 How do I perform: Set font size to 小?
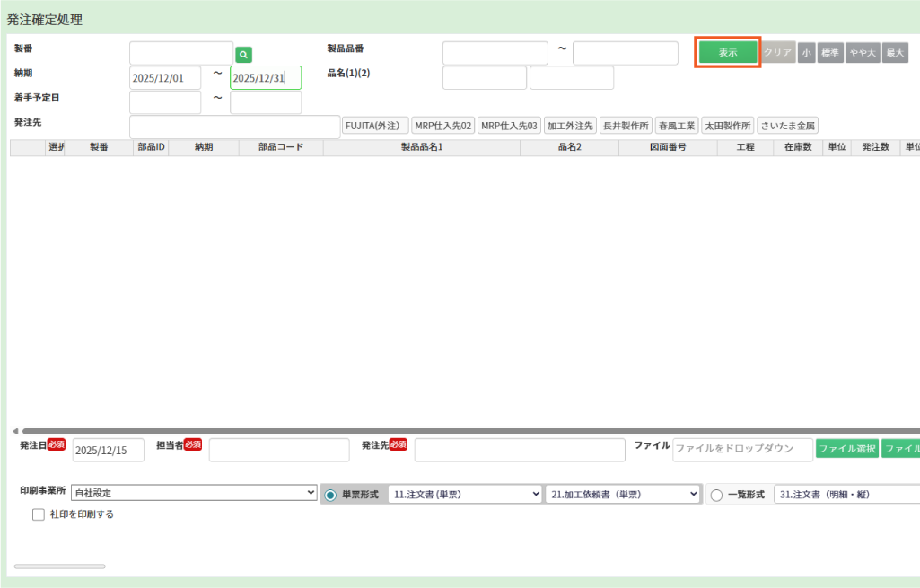[806, 53]
